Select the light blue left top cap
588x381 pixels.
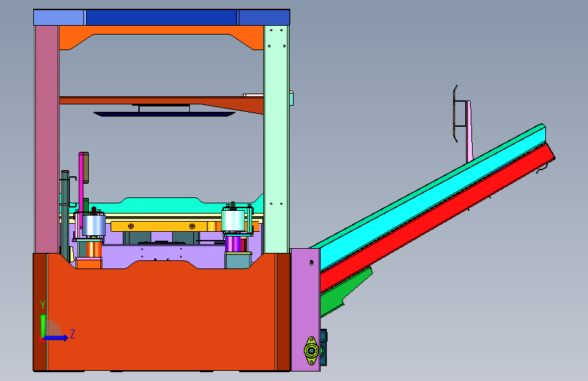click(x=59, y=18)
